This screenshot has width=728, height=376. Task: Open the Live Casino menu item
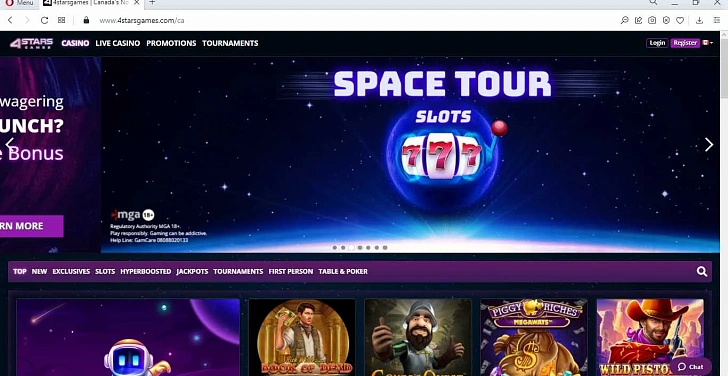point(117,43)
